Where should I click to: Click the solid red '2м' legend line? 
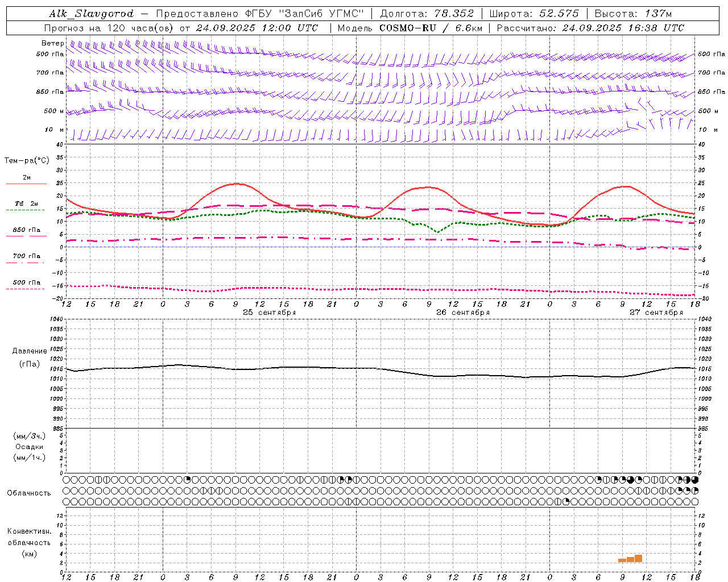[26, 184]
